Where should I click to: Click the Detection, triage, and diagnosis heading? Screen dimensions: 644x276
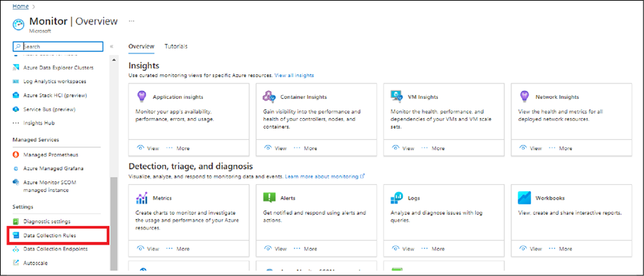[x=190, y=166]
